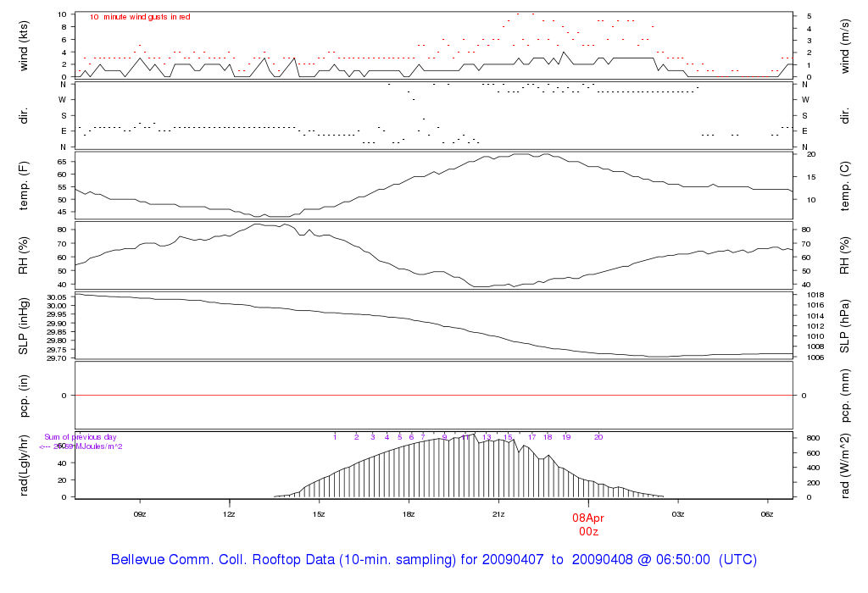This screenshot has height=593, width=868.
Task: Select the '03z' time tick label
Action: (x=678, y=514)
